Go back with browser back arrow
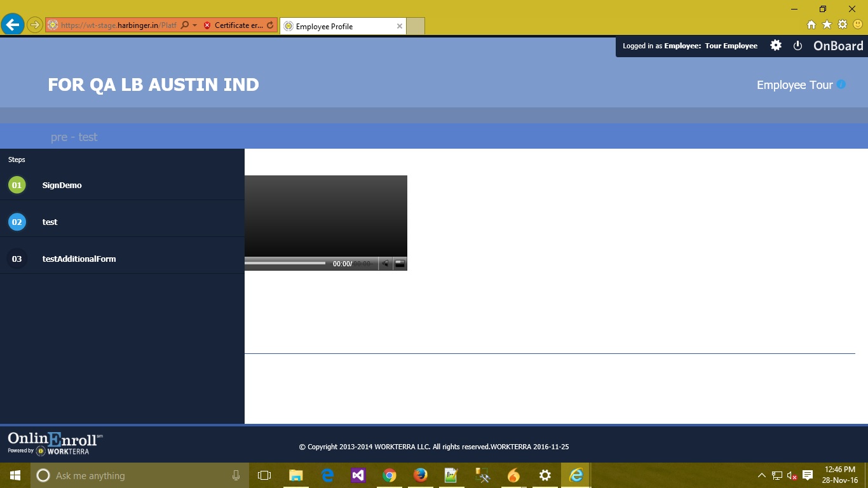This screenshot has width=868, height=488. click(12, 25)
